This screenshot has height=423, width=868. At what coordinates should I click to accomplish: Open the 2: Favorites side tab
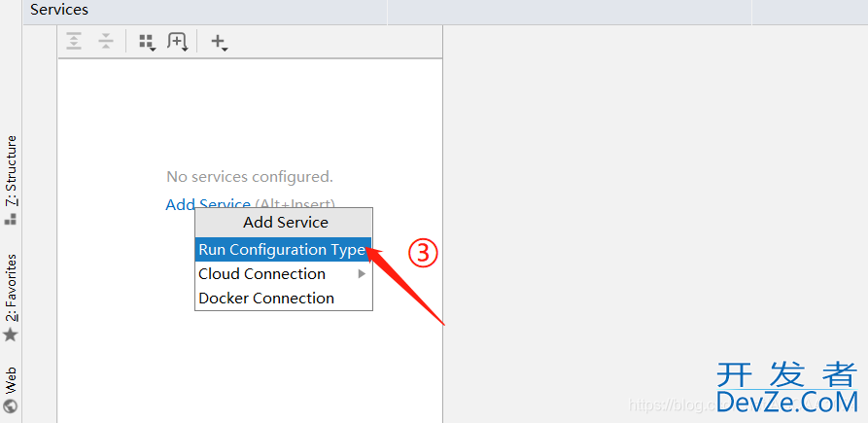pos(11,288)
